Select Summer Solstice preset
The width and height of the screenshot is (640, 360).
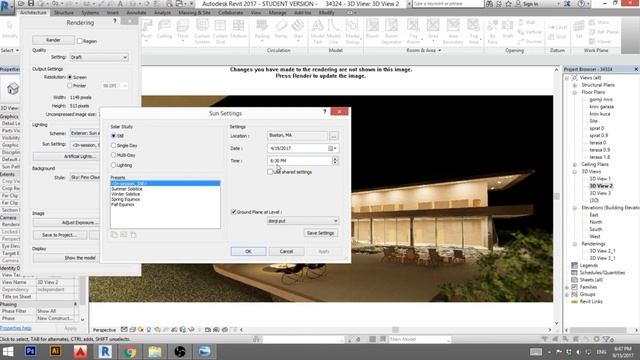(x=127, y=189)
